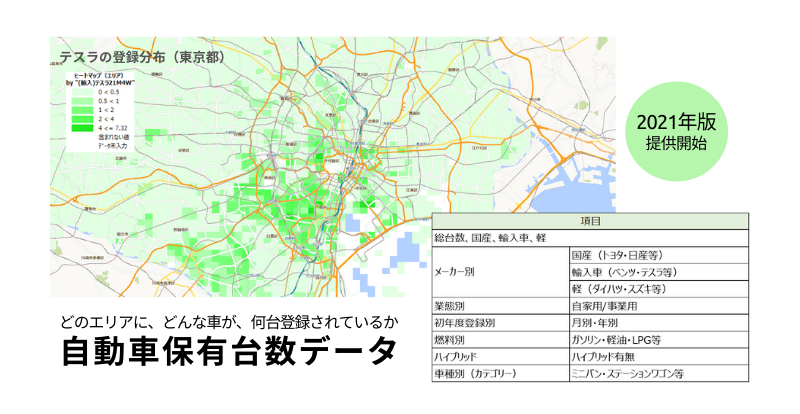Viewport: 800px width, 414px height.
Task: Pick the darkest green 4 <= 7.32 swatch
Action: tap(82, 128)
